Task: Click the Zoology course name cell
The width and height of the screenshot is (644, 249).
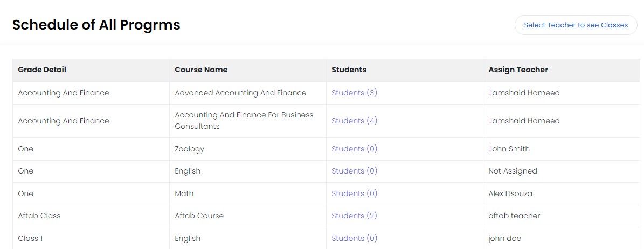Action: click(189, 149)
